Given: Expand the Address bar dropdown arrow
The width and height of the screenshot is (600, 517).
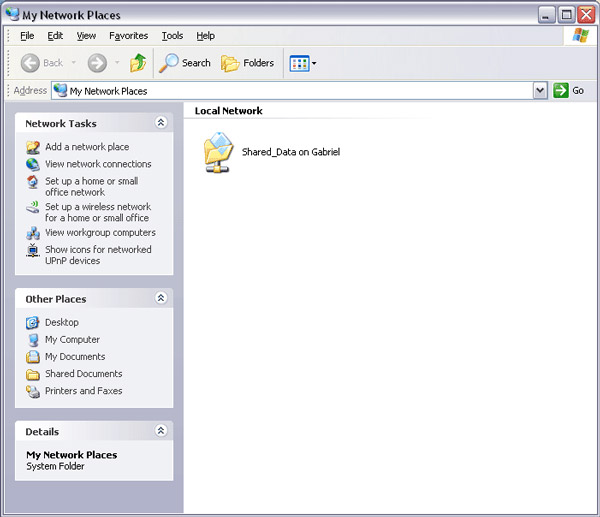Looking at the screenshot, I should point(540,90).
